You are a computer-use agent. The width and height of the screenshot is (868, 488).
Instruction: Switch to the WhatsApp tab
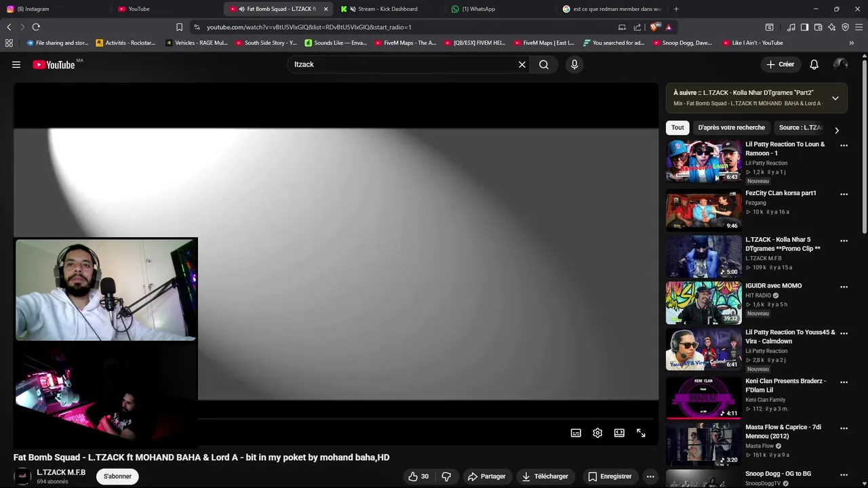[x=502, y=9]
